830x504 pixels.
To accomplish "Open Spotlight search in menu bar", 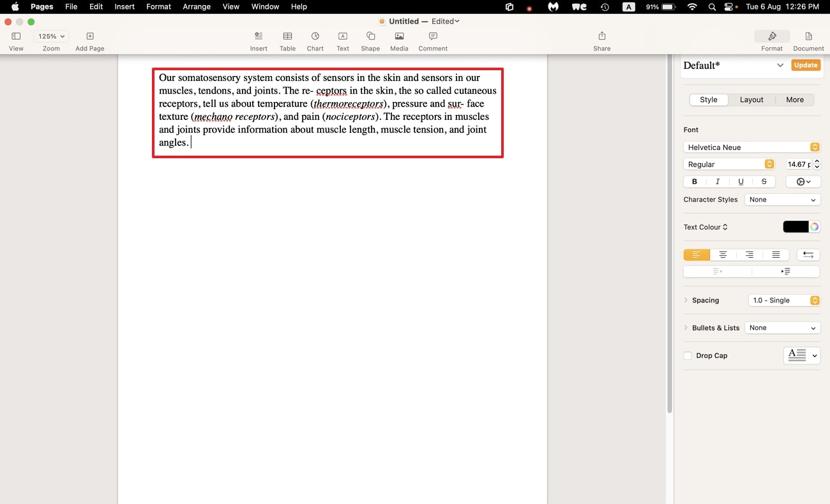I will click(712, 6).
